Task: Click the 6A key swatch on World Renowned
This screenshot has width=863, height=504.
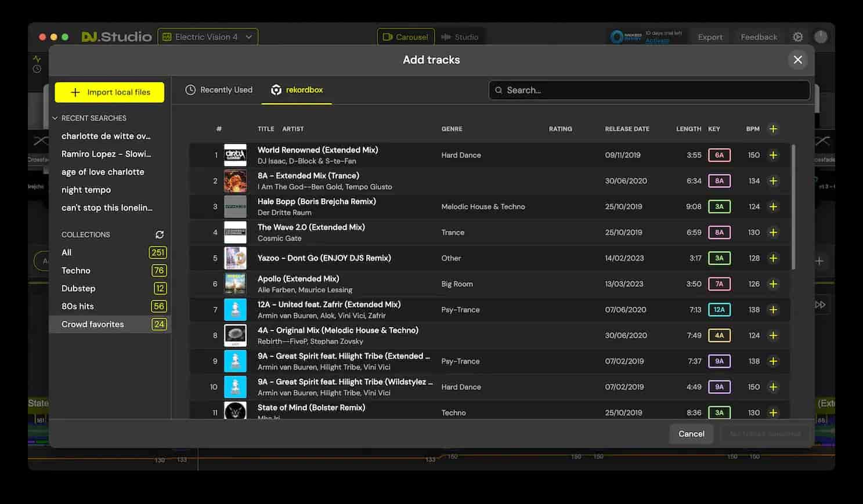Action: [x=719, y=155]
